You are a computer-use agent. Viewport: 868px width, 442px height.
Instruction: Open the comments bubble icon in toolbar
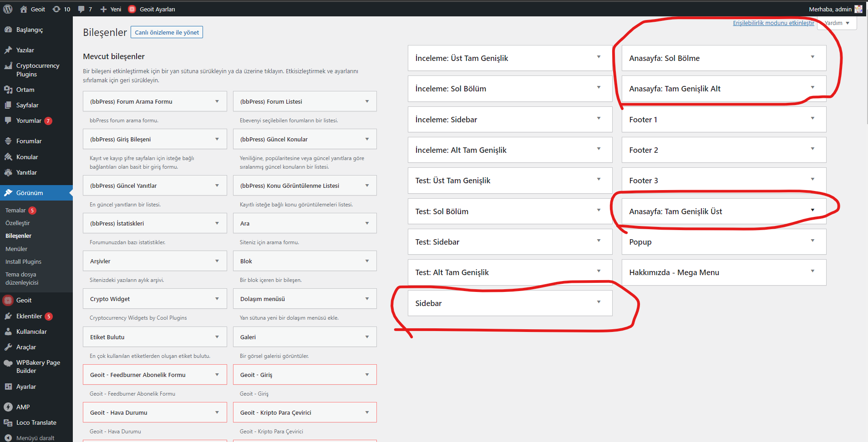point(81,9)
